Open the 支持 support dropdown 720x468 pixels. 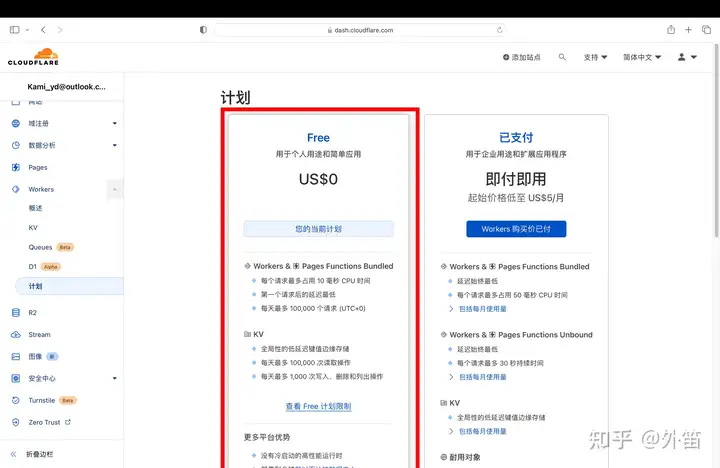595,57
